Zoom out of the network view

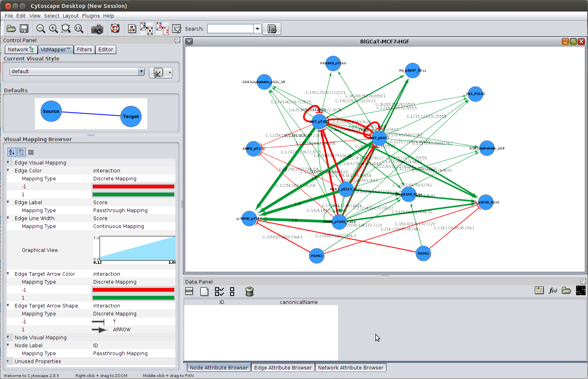click(40, 29)
